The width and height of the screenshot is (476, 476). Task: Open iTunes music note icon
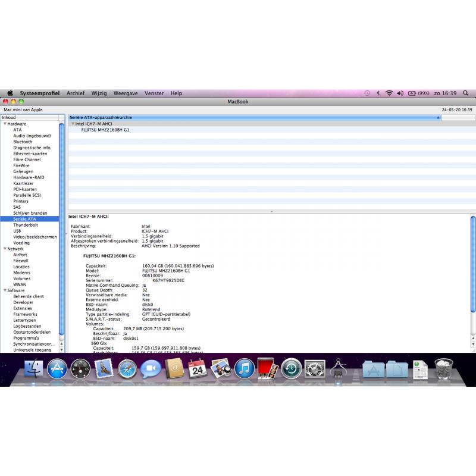(x=245, y=368)
